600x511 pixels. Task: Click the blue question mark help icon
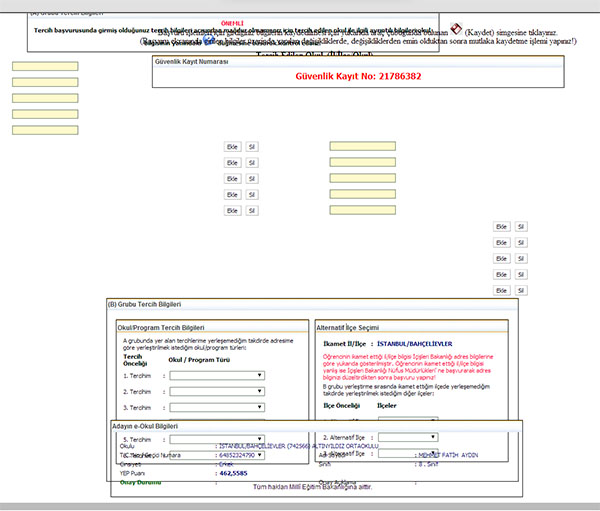(x=209, y=39)
